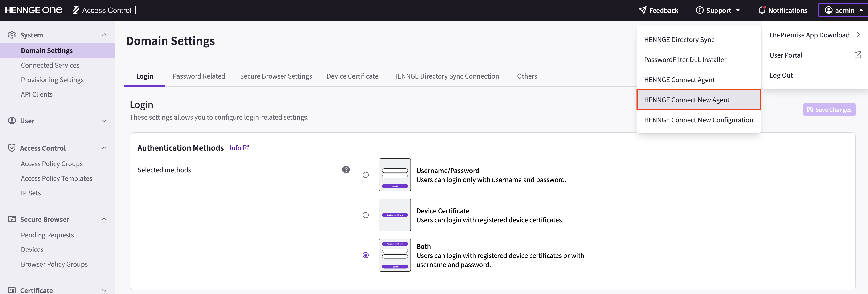Screen dimensions: 868x294
Task: Click the help question mark icon
Action: tap(346, 170)
